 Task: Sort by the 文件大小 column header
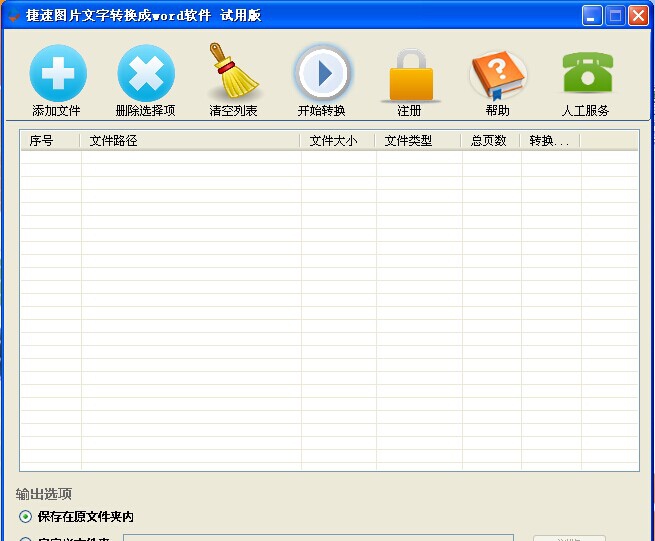click(x=338, y=141)
